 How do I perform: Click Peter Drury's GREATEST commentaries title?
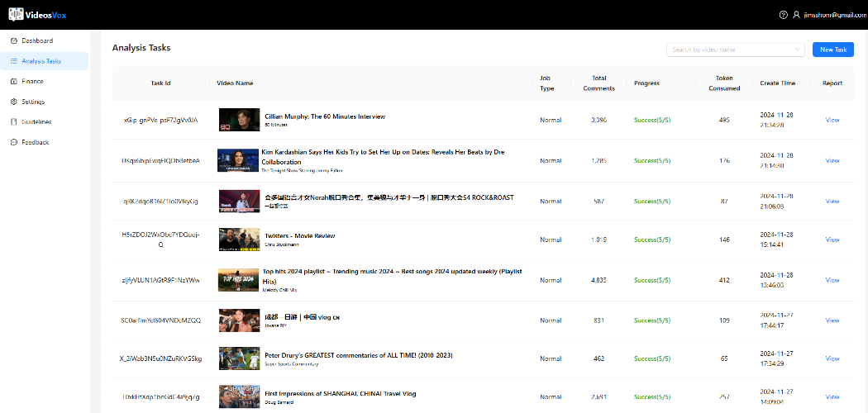click(x=359, y=355)
